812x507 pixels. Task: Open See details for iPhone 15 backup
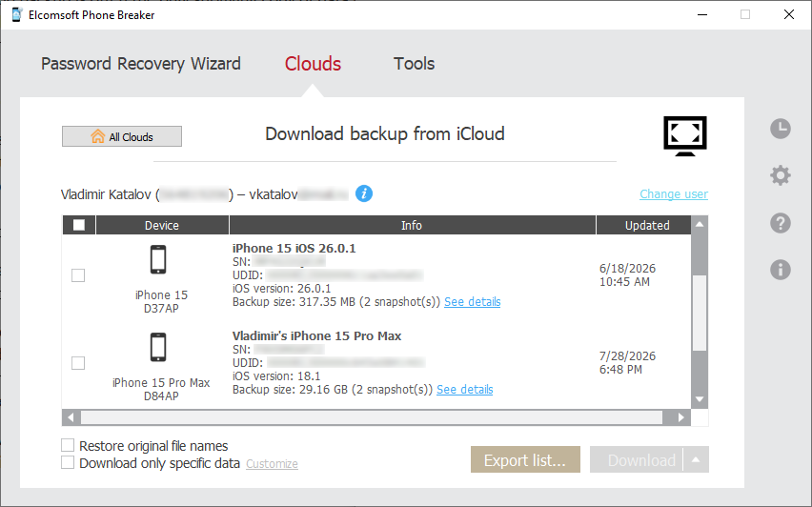[473, 302]
